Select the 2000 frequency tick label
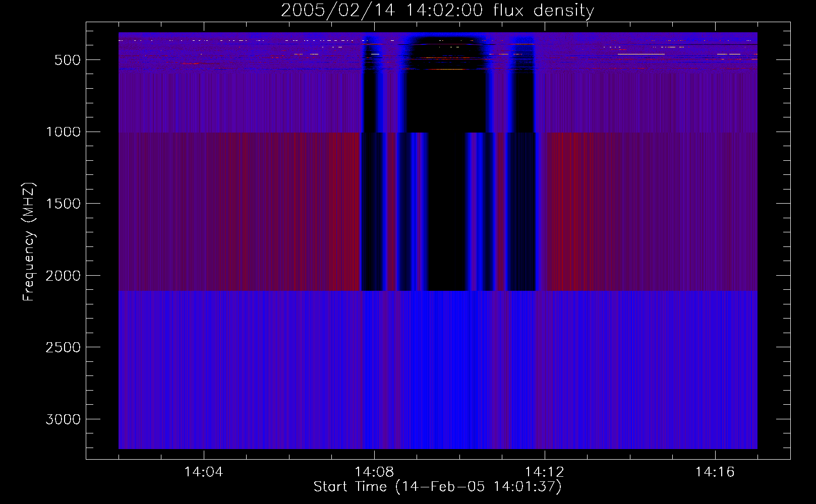The image size is (816, 504). pos(63,276)
